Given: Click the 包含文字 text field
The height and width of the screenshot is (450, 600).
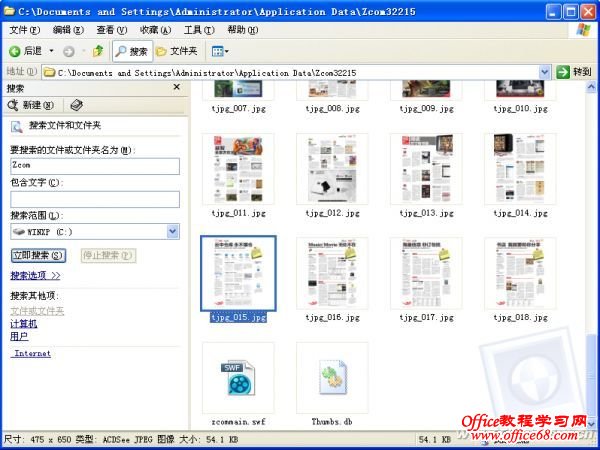Looking at the screenshot, I should click(95, 199).
